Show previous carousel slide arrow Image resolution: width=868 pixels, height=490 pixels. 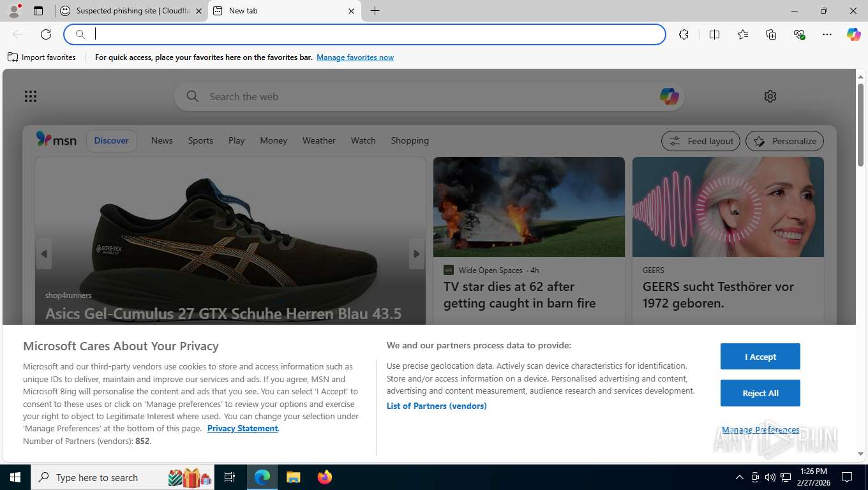click(44, 254)
